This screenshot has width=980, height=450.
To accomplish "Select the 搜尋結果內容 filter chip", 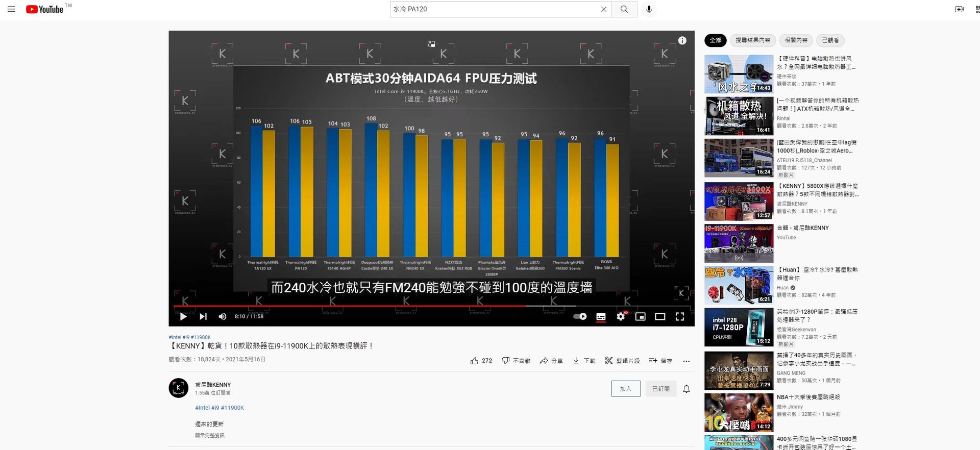I will [753, 40].
